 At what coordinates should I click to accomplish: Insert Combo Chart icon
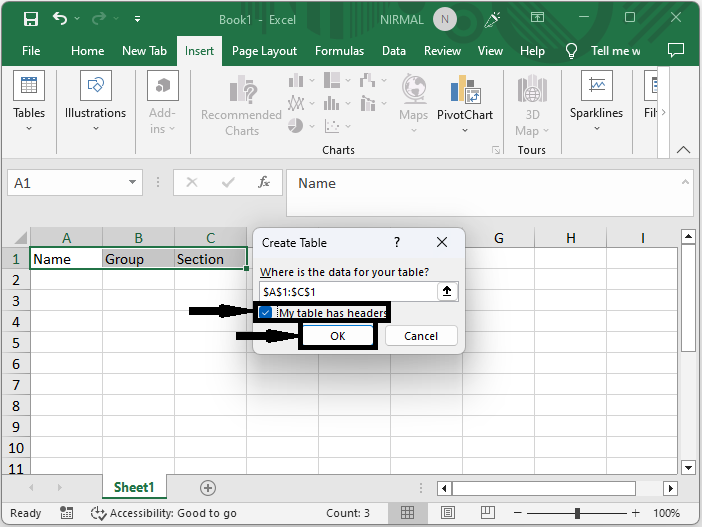coord(368,103)
